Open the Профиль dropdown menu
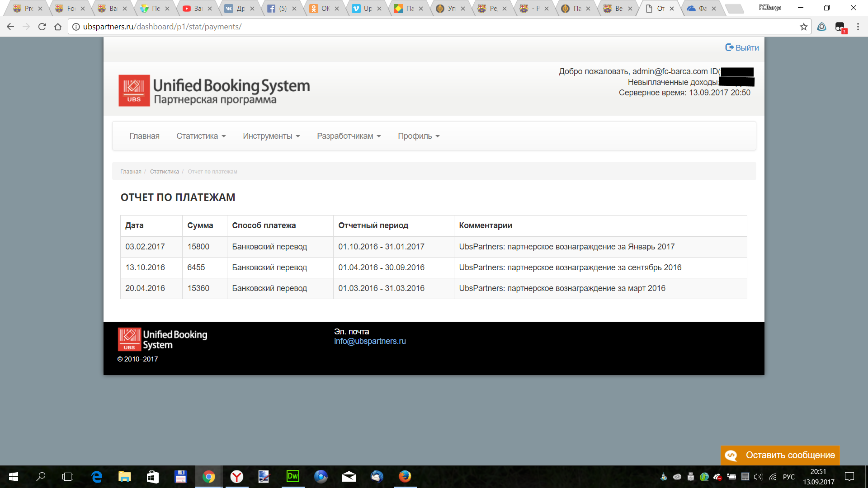The image size is (868, 488). (x=418, y=136)
